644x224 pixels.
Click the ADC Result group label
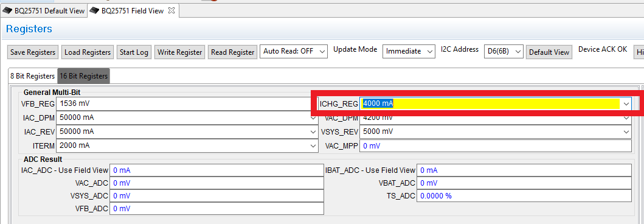(x=43, y=159)
